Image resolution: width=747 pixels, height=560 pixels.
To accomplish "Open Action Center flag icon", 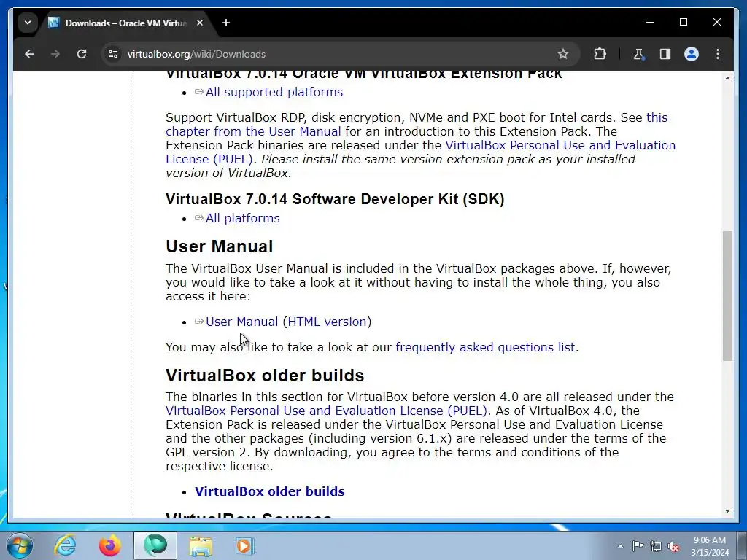I will (638, 546).
